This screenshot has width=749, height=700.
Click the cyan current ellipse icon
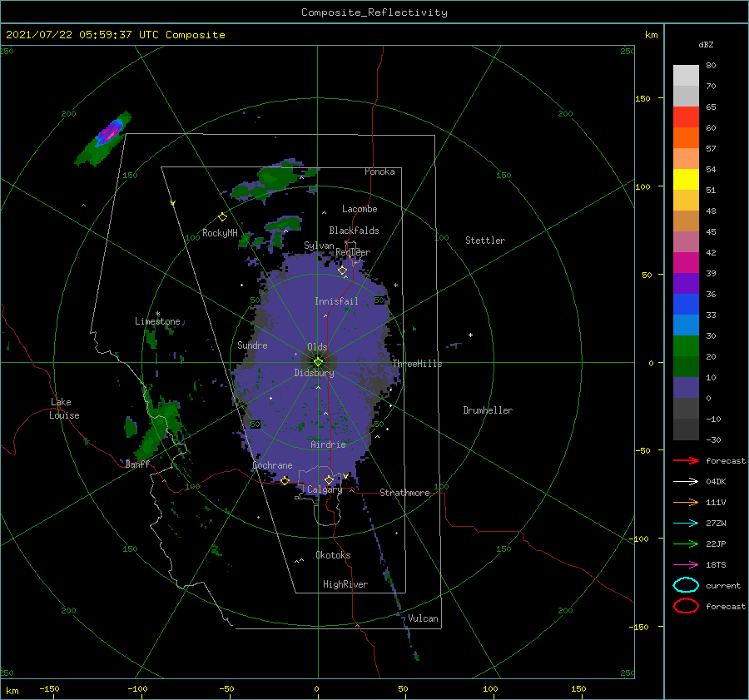(x=686, y=585)
